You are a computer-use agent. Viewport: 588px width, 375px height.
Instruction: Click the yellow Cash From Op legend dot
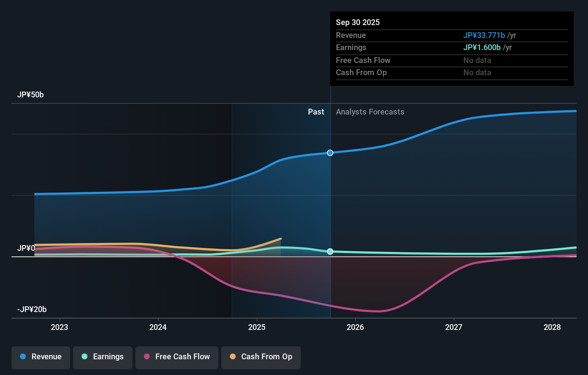click(x=233, y=357)
